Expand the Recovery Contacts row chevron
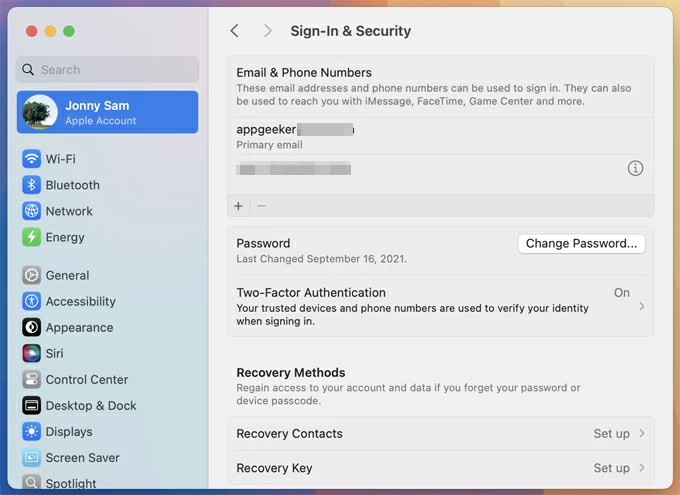 point(641,434)
